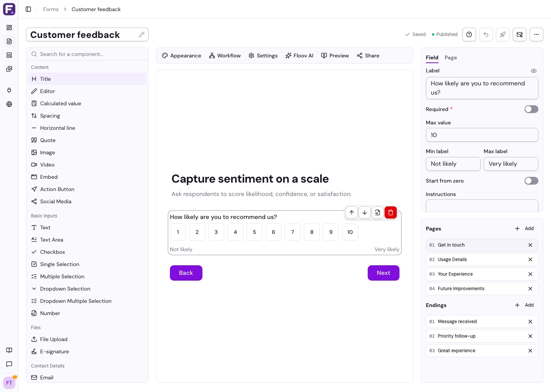
Task: Click the Max value input field
Action: tap(482, 135)
